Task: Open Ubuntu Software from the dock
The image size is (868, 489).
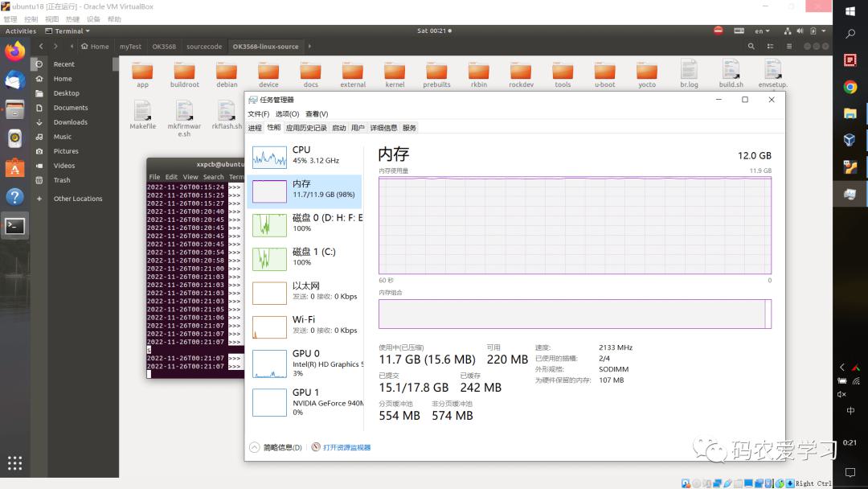Action: [x=15, y=167]
